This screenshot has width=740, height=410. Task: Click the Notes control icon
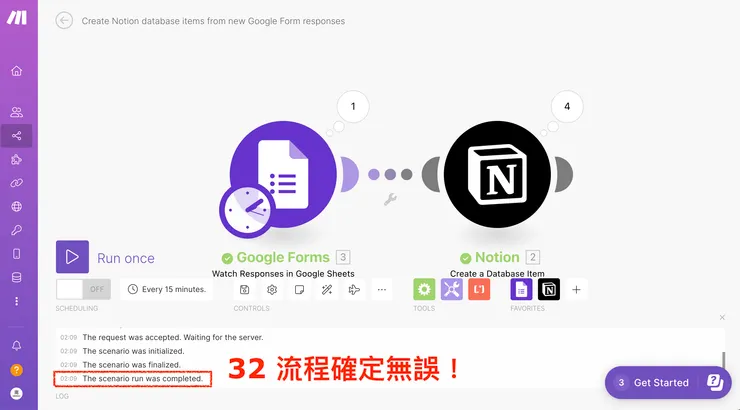(299, 290)
